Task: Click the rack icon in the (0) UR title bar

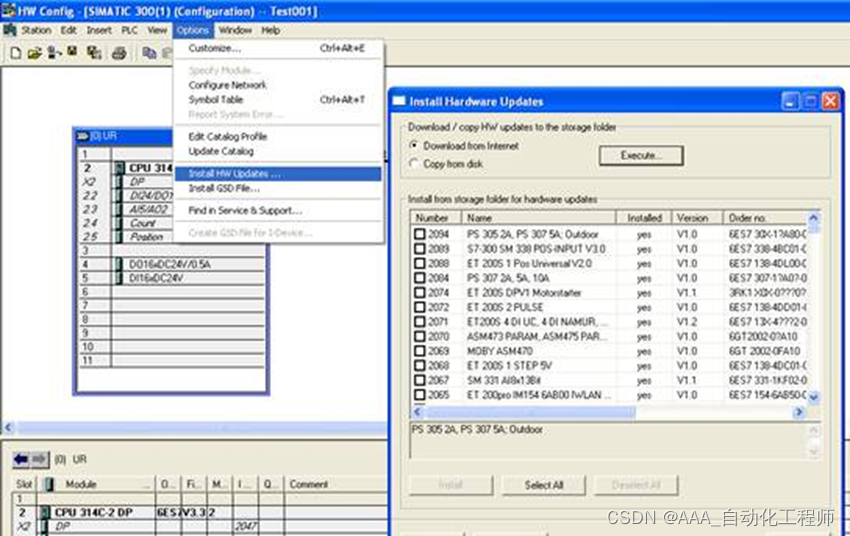Action: [x=82, y=136]
